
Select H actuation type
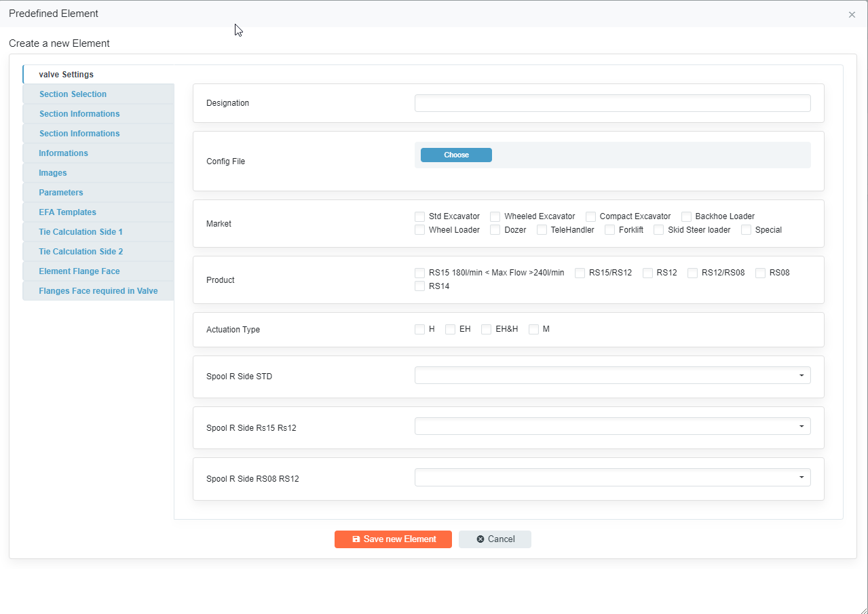click(x=419, y=329)
